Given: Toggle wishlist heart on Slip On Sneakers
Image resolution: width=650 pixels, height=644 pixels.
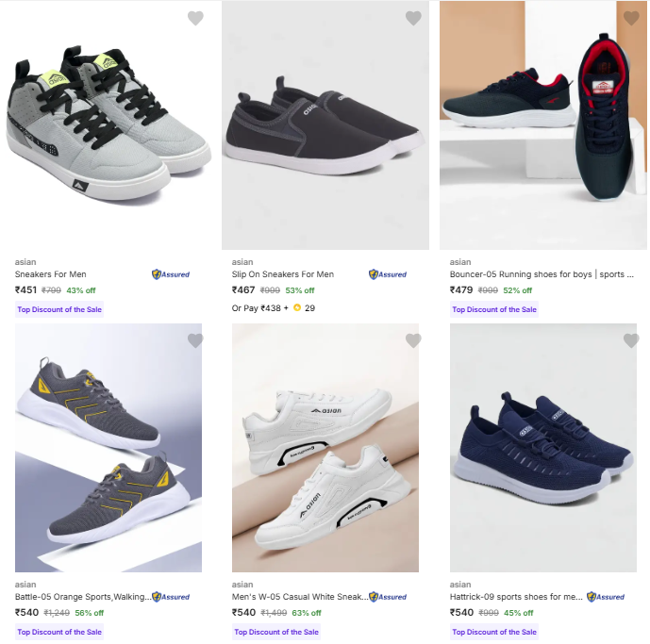Looking at the screenshot, I should pos(413,18).
